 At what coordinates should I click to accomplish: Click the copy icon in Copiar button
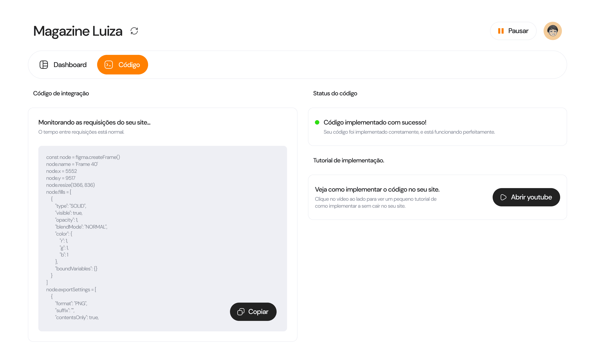pyautogui.click(x=241, y=312)
